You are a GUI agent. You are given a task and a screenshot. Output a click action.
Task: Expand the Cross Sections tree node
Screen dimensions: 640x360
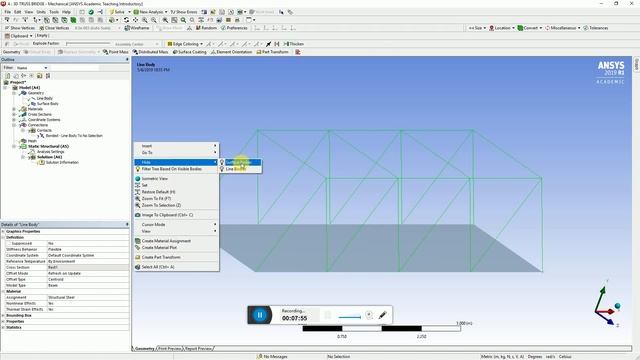[x=14, y=114]
